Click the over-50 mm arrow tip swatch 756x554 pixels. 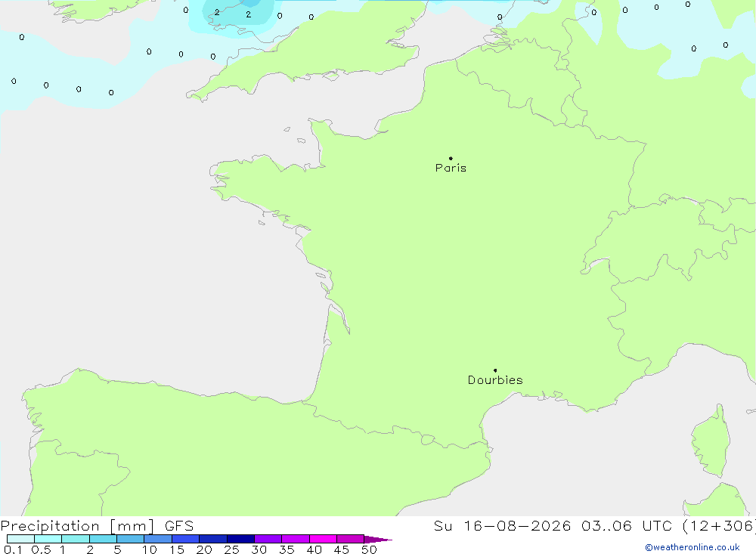377,540
